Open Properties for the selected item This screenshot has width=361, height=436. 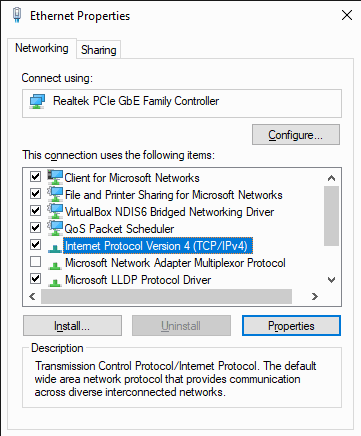point(291,326)
